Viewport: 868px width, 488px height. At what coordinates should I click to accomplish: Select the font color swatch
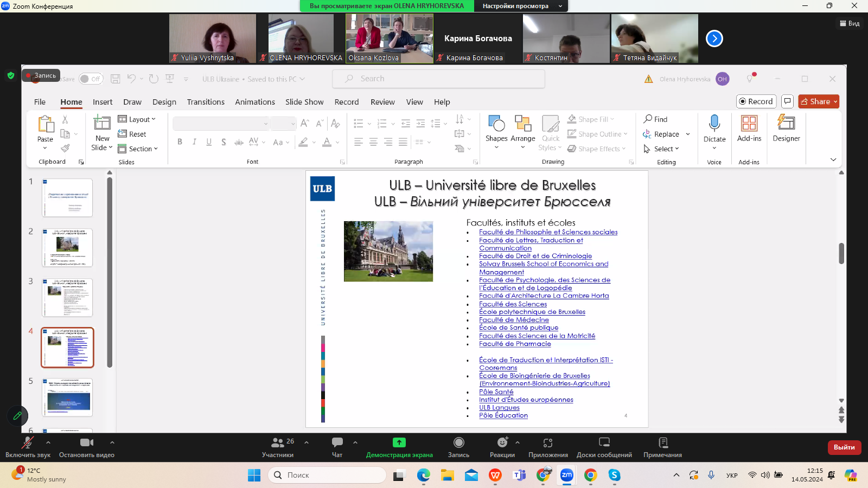click(327, 142)
